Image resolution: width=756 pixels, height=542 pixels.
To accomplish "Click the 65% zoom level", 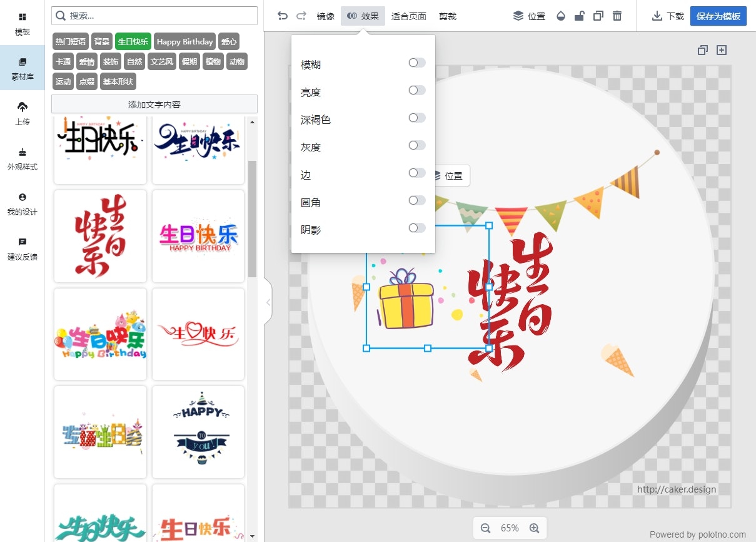I will tap(510, 528).
